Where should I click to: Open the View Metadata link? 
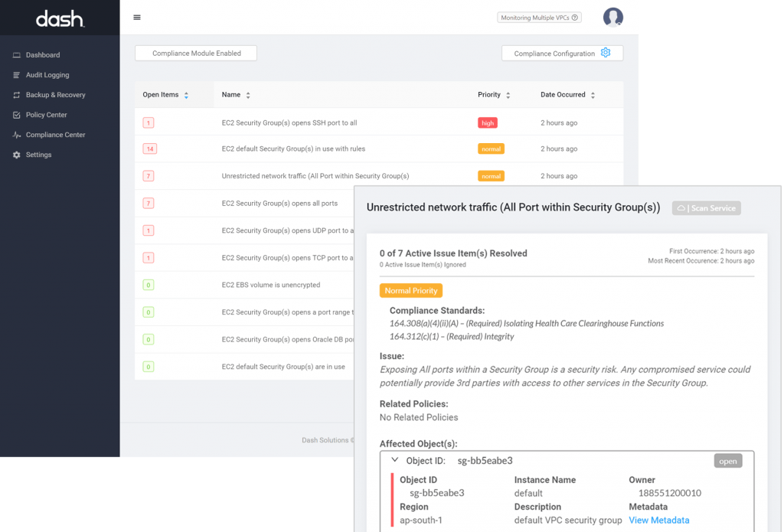pos(658,520)
